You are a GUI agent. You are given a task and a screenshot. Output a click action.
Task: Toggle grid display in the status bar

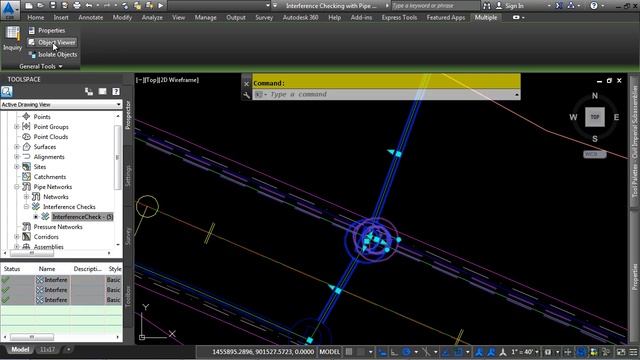coord(349,352)
